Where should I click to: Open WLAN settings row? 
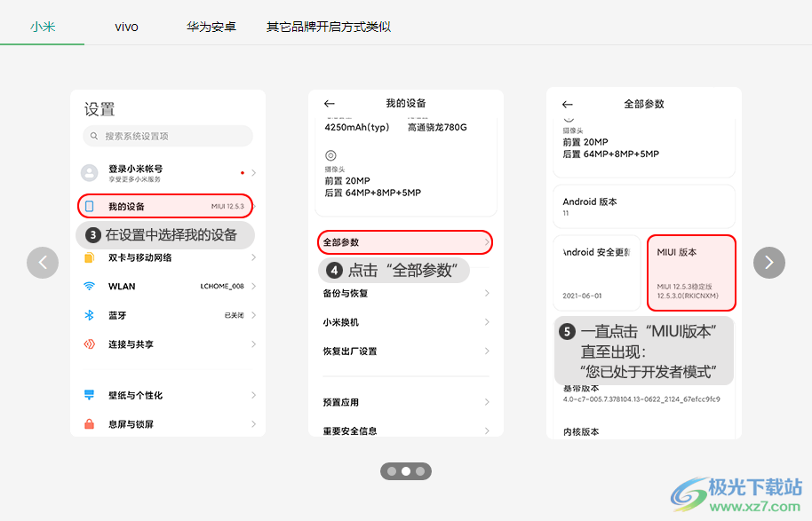168,286
